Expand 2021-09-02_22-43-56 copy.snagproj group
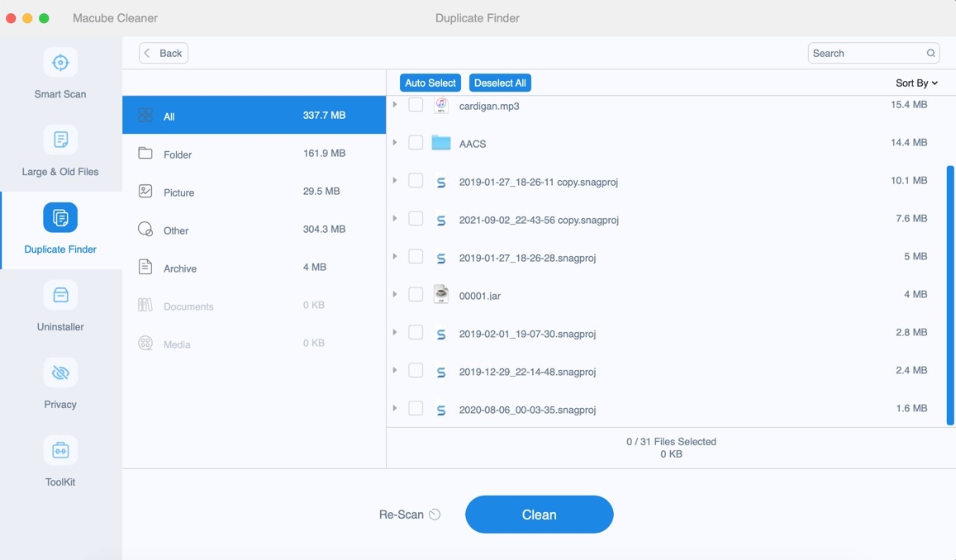The height and width of the screenshot is (560, 956). pos(394,219)
